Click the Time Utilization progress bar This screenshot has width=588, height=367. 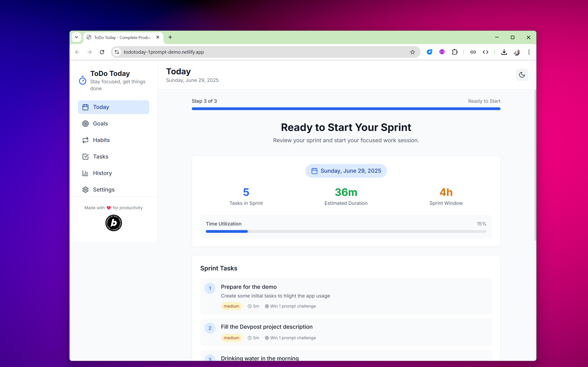coord(346,232)
